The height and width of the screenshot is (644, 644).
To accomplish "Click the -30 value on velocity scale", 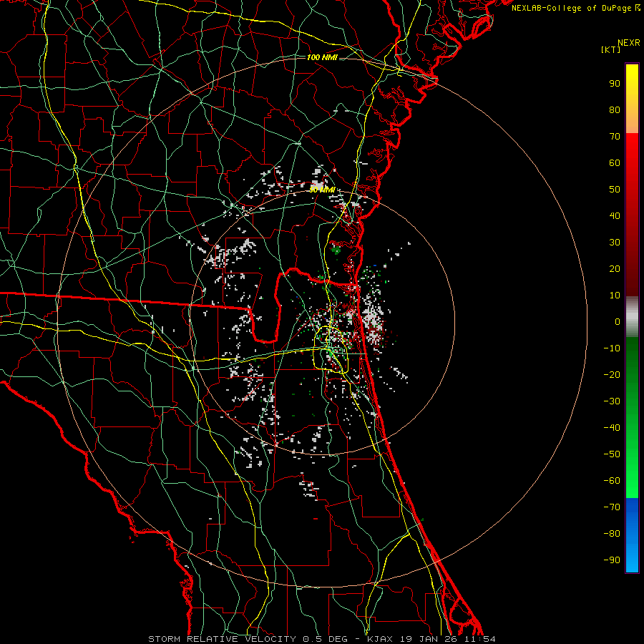I will coord(612,401).
